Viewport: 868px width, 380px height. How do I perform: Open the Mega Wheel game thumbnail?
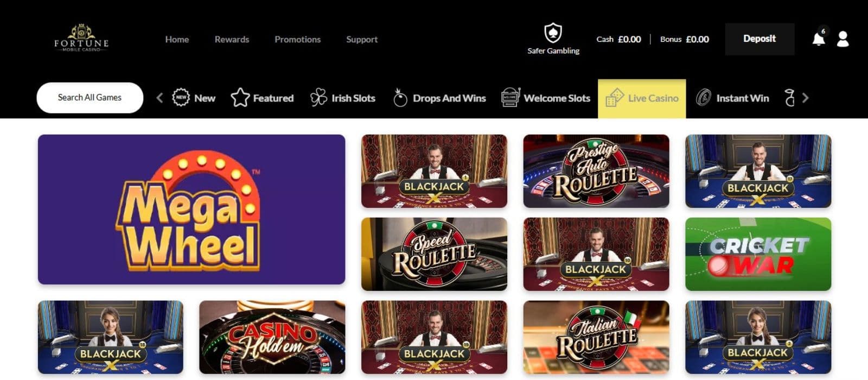[x=192, y=210]
